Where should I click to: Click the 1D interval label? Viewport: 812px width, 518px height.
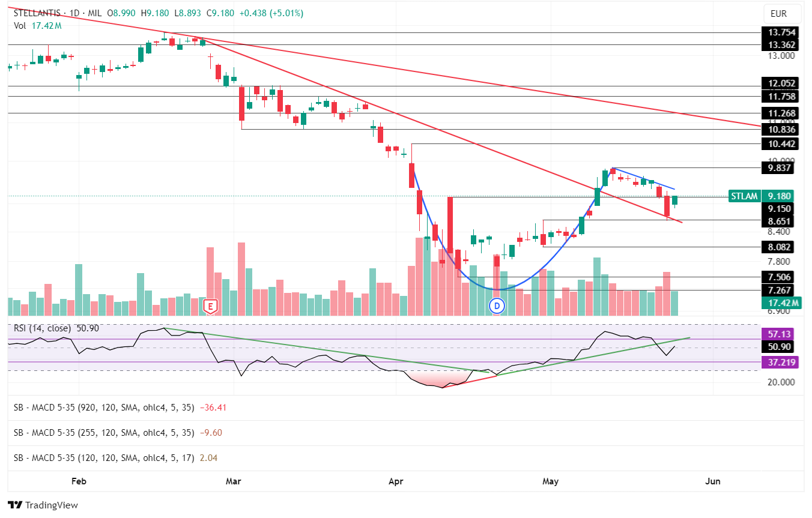point(74,13)
